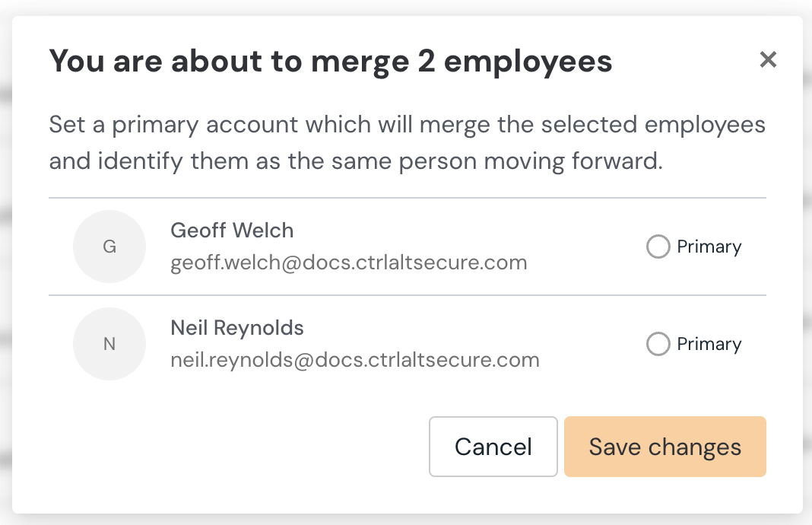Viewport: 812px width, 525px height.
Task: Select the Geoff Welch name text
Action: (232, 231)
